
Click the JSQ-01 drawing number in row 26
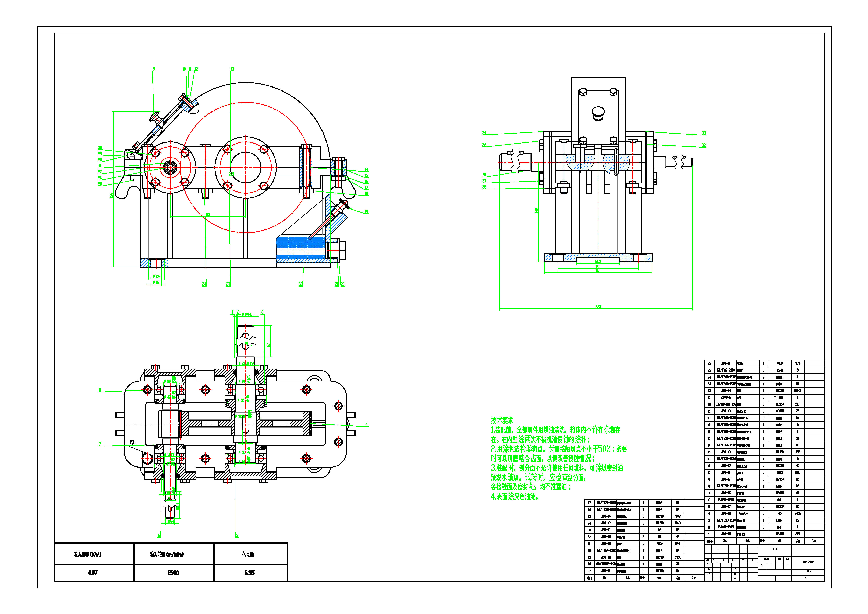[726, 363]
